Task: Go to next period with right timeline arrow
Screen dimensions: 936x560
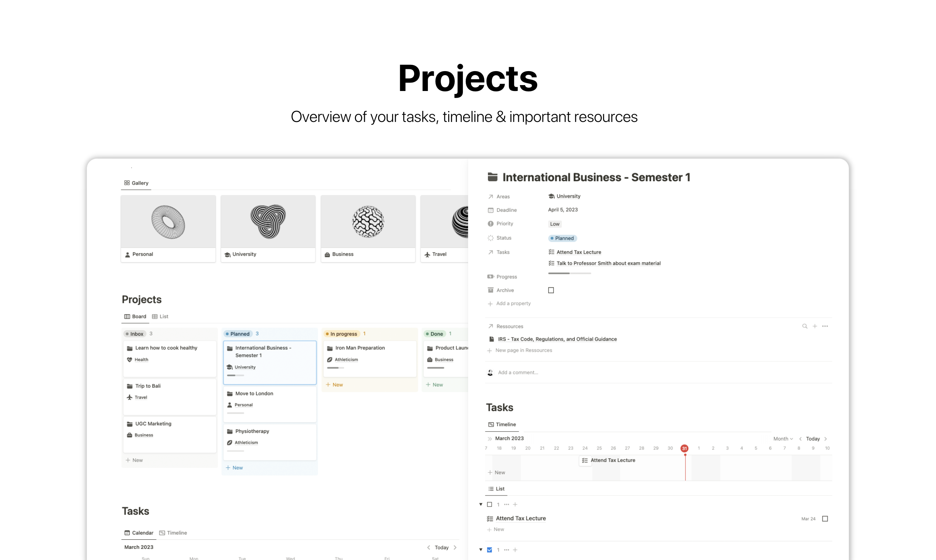Action: [x=826, y=438]
